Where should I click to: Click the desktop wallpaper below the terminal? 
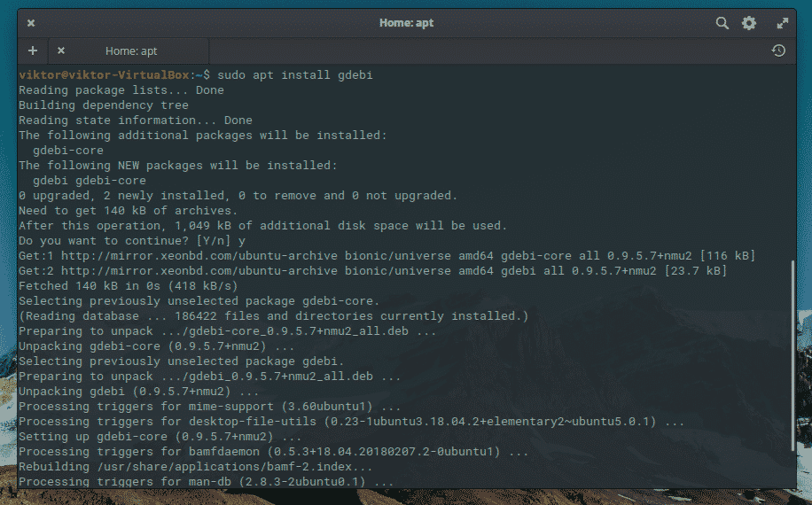coord(406,498)
